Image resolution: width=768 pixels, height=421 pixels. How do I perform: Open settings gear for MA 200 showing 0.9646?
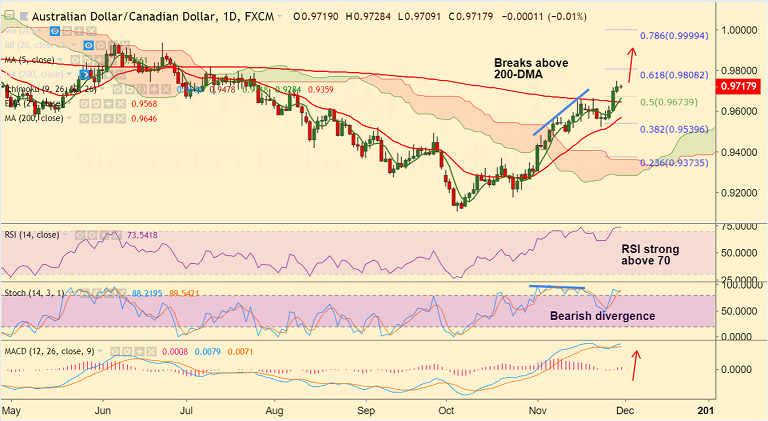pyautogui.click(x=96, y=118)
